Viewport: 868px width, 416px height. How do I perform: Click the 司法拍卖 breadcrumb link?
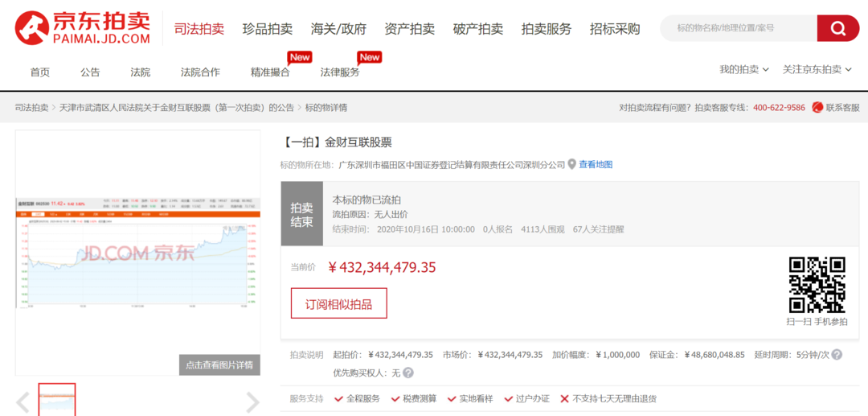pos(31,108)
